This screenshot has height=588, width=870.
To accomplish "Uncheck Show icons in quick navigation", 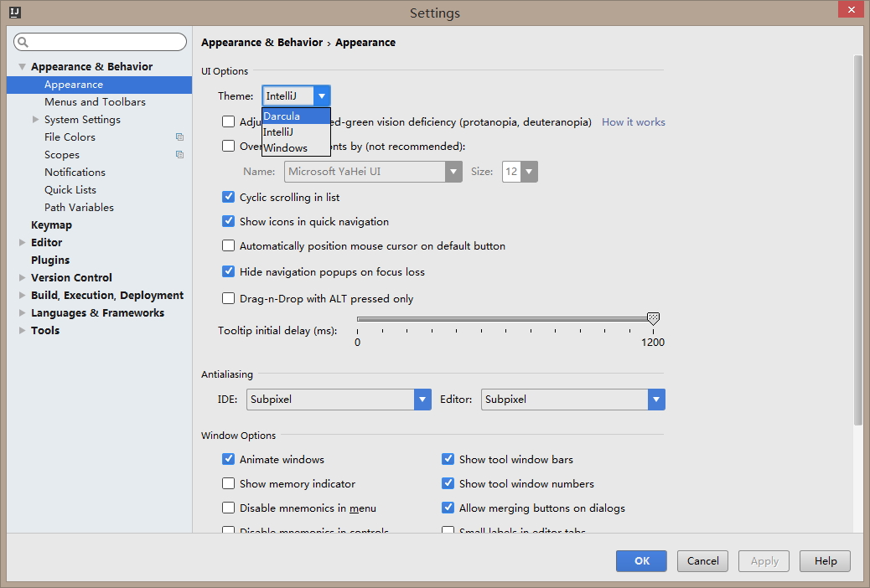I will 228,221.
